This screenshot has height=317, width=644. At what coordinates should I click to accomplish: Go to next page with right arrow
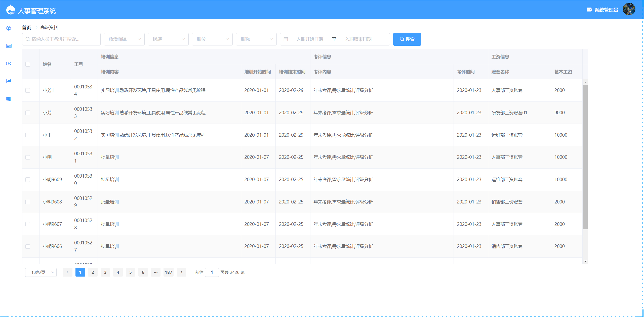(181, 272)
